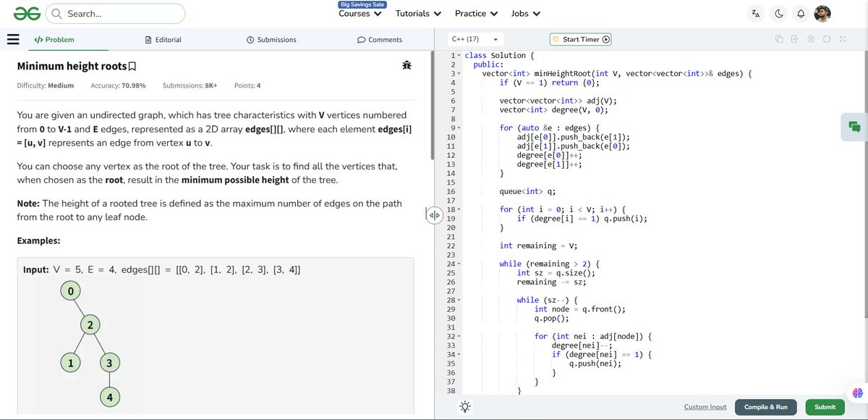The height and width of the screenshot is (420, 868).
Task: Collapse code fold at line 34
Action: pos(459,354)
